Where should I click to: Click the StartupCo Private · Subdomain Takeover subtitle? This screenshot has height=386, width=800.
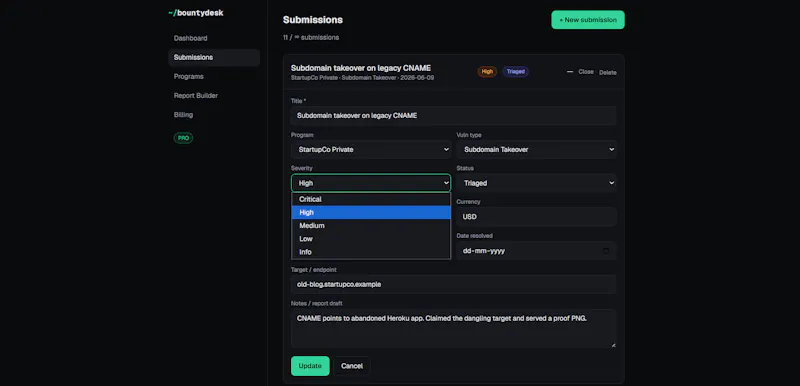[362, 78]
